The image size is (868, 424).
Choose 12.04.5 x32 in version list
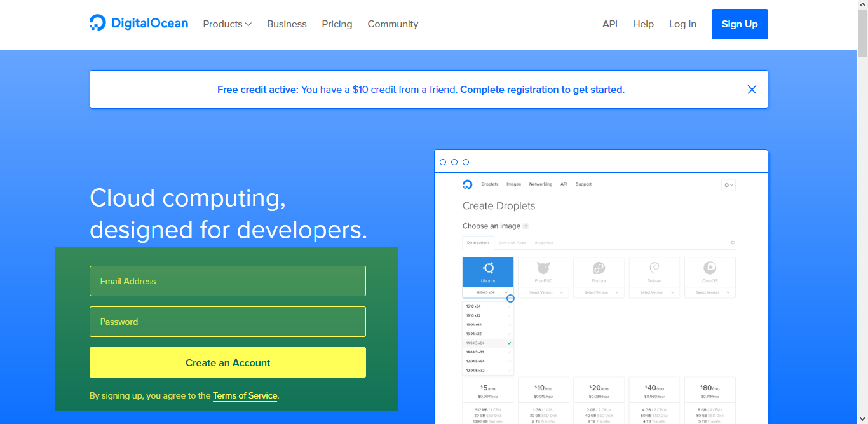[488, 370]
